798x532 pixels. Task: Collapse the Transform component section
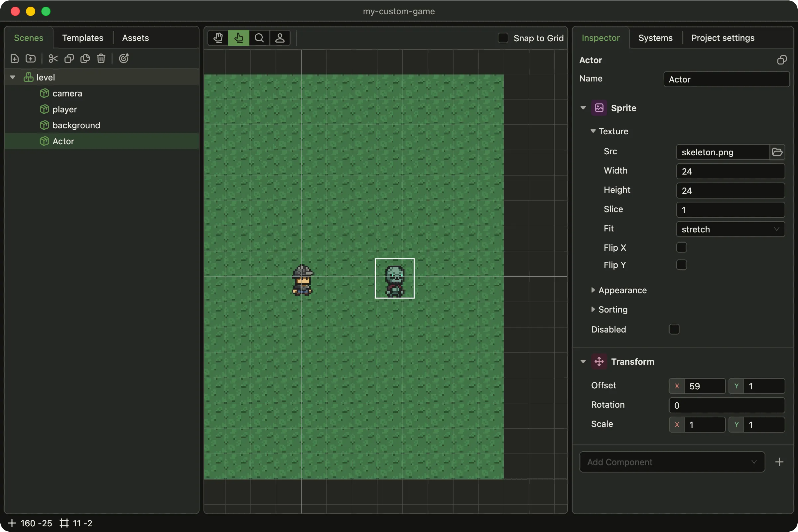pyautogui.click(x=583, y=362)
